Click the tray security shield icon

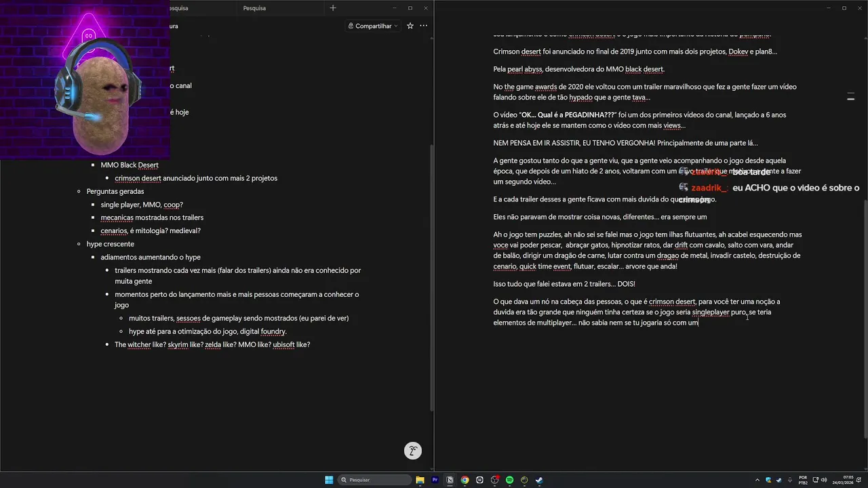coord(768,480)
